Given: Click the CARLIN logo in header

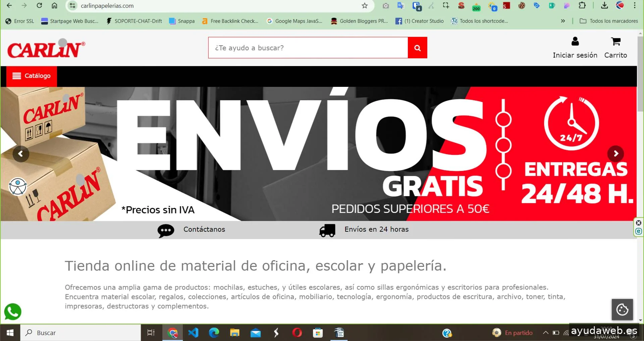Looking at the screenshot, I should pos(46,49).
